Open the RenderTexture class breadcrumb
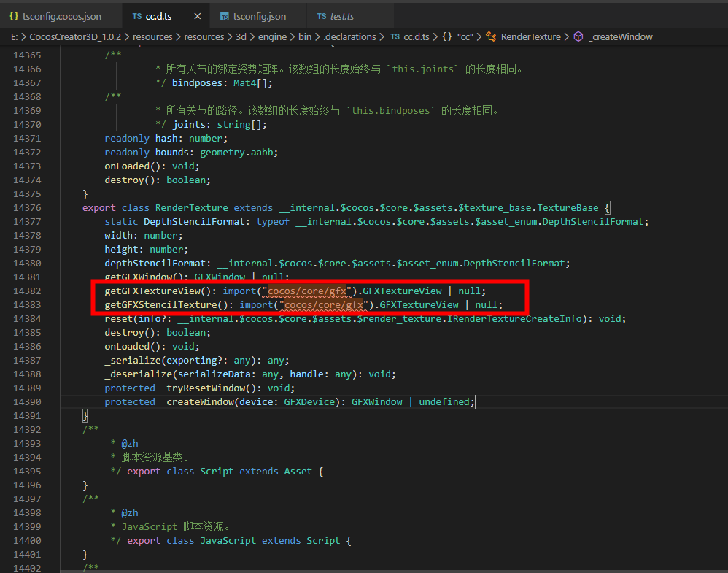Screen dimensions: 728x573 point(530,36)
